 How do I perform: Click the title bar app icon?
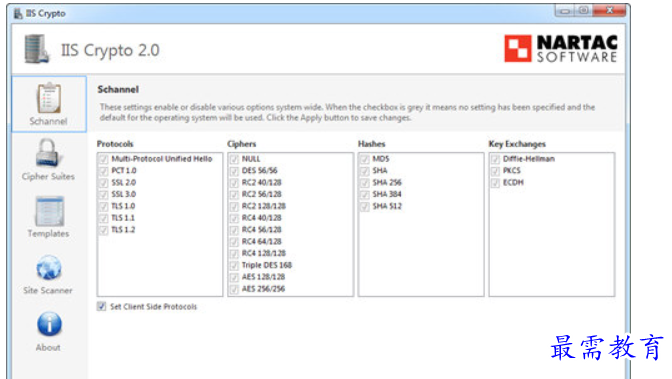(x=18, y=13)
